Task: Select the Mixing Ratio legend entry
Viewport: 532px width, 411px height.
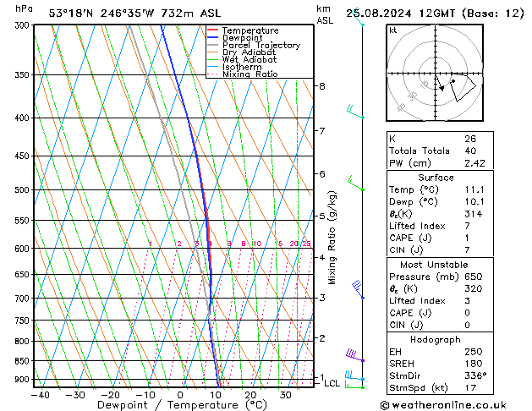Action: click(x=243, y=74)
